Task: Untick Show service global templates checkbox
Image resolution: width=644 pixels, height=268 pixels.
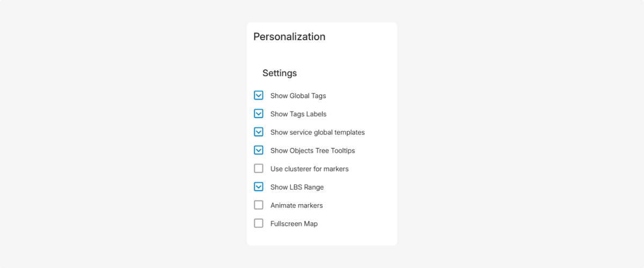Action: pos(259,132)
